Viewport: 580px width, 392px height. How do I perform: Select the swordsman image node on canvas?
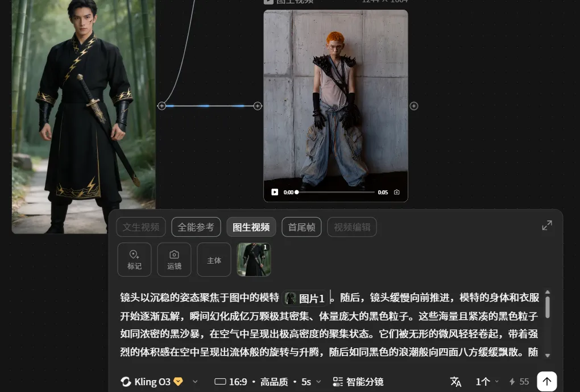pos(84,117)
